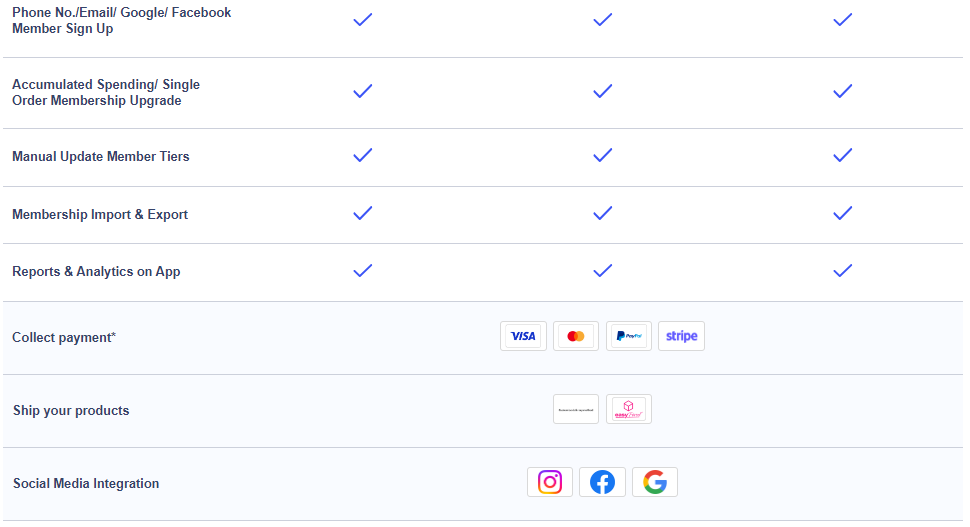Click first-column checkmark for Member Sign Up

[x=363, y=20]
